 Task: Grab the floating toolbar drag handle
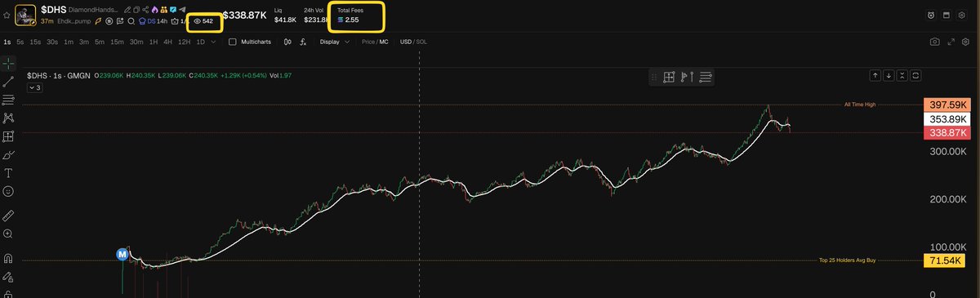tap(654, 78)
